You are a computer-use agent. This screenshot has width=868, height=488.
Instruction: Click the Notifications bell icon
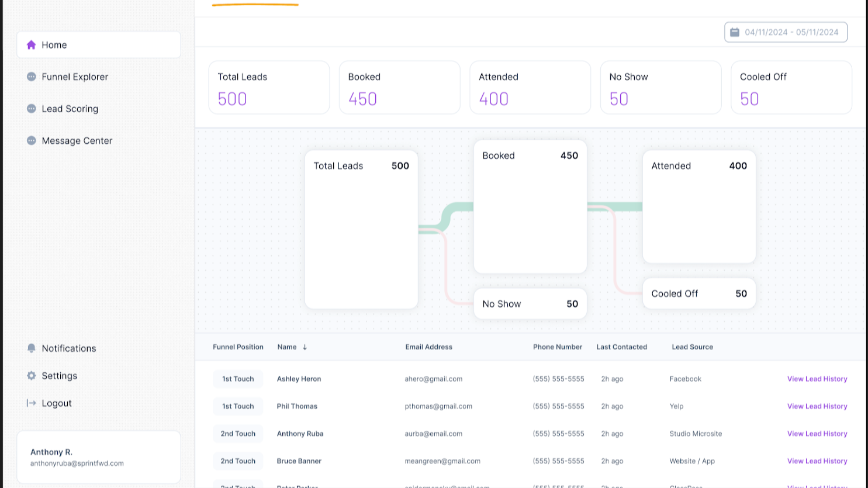pos(32,348)
